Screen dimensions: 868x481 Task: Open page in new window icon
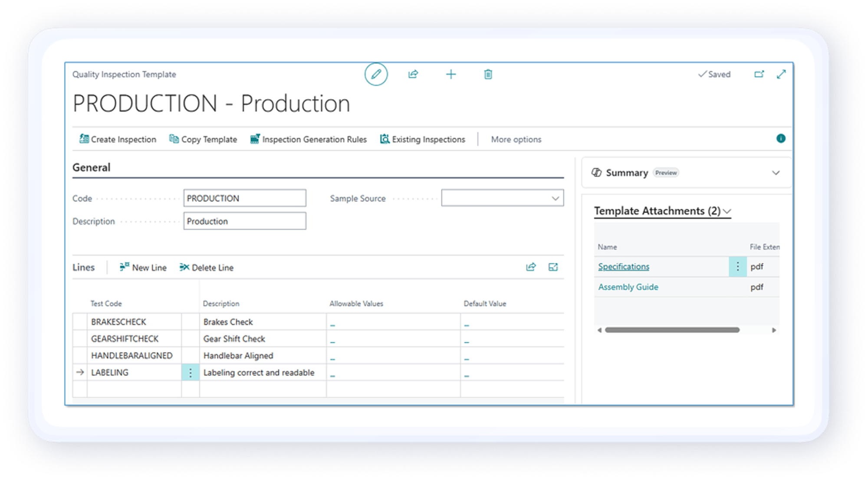click(759, 75)
